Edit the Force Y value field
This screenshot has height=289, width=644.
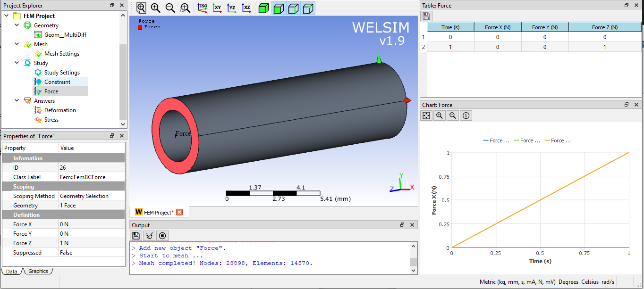[92, 234]
